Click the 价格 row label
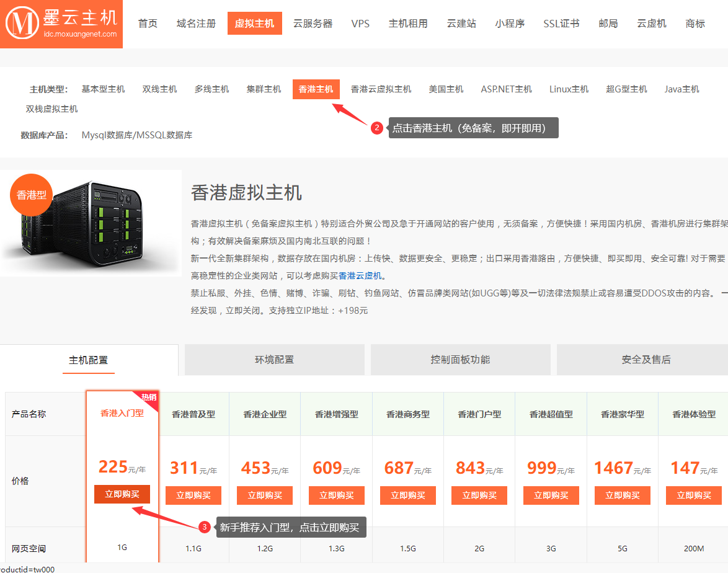This screenshot has height=573, width=728. 20,481
